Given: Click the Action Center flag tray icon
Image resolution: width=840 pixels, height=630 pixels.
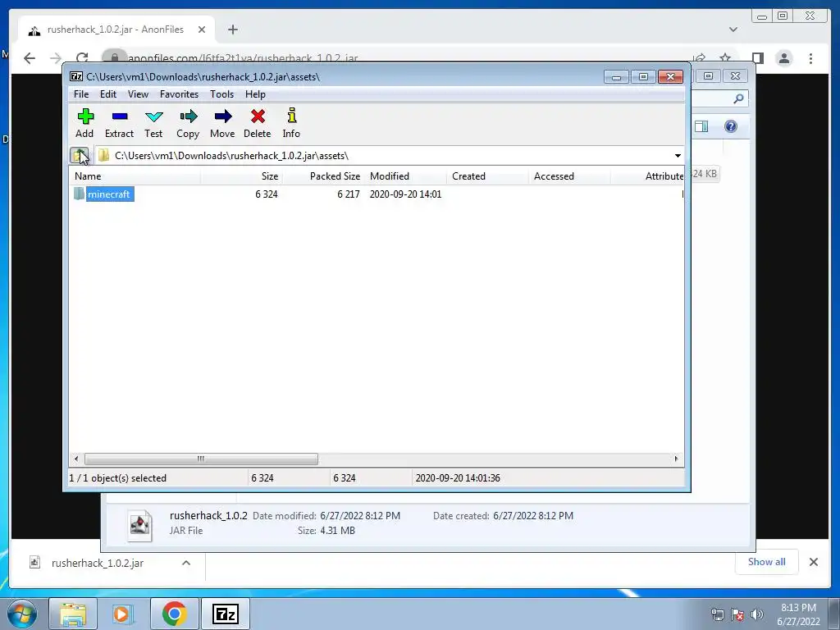Looking at the screenshot, I should tap(737, 614).
